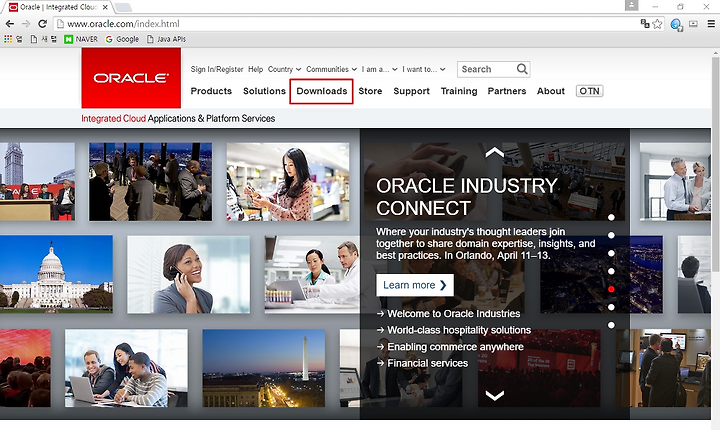Click the three people at laptop thumbnail
This screenshot has width=720, height=430.
[126, 368]
